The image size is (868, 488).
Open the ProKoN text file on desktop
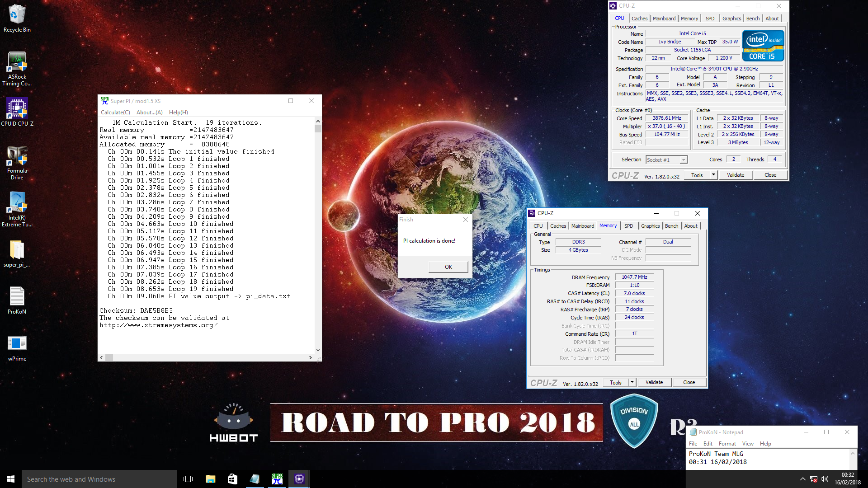click(x=17, y=300)
